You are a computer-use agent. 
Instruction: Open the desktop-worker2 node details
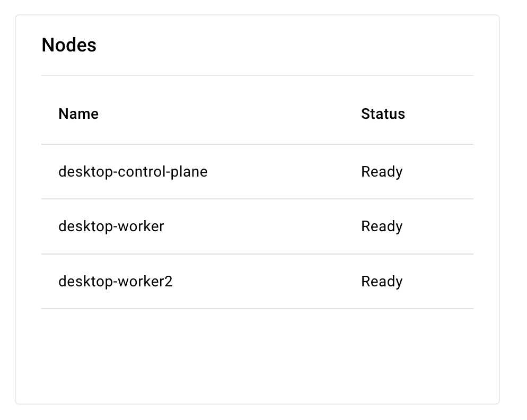point(116,282)
